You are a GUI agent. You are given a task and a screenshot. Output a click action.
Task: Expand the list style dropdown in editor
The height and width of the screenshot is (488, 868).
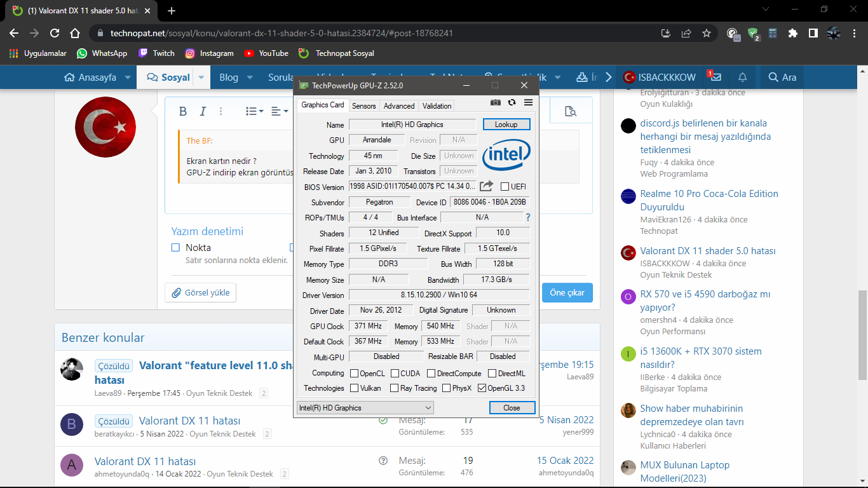tap(255, 111)
